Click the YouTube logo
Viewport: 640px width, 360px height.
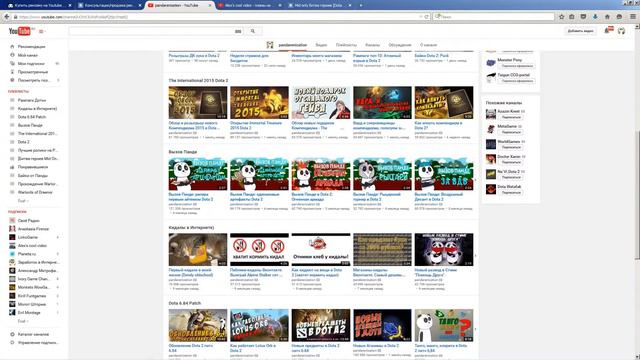20,31
